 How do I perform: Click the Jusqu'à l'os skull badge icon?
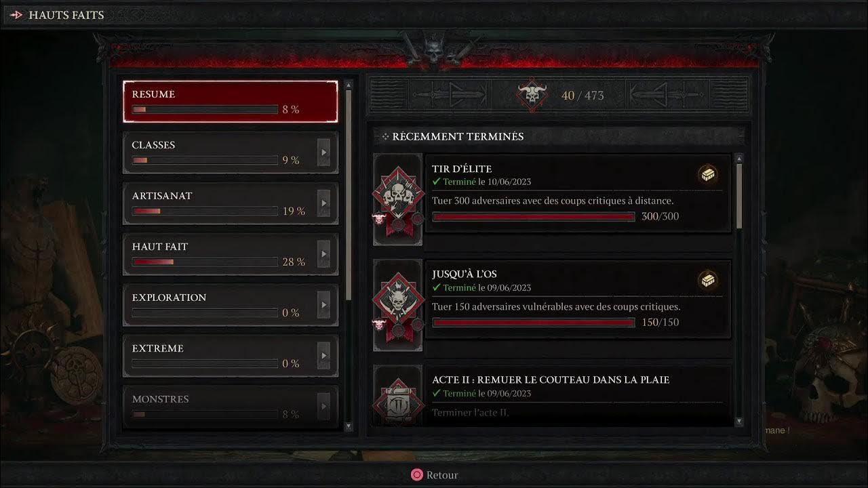(x=397, y=303)
